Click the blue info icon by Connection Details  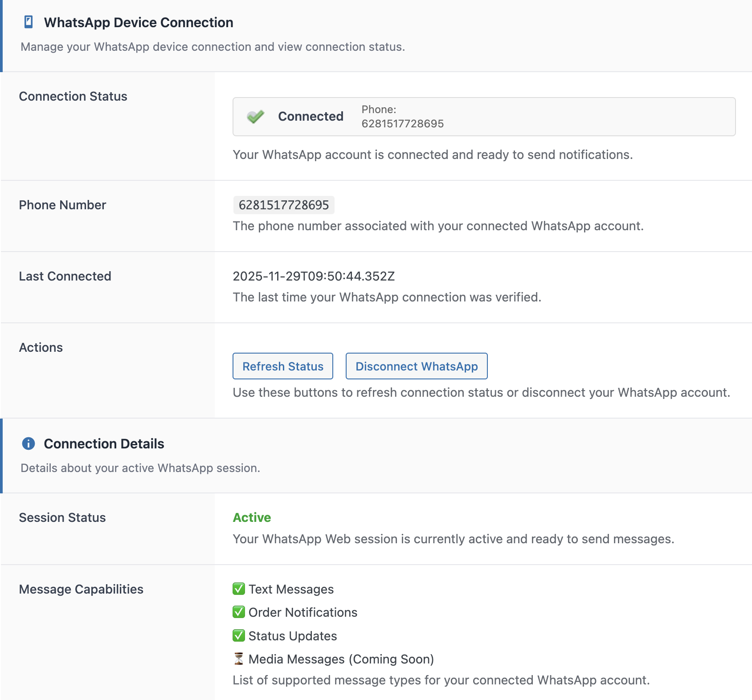click(29, 444)
